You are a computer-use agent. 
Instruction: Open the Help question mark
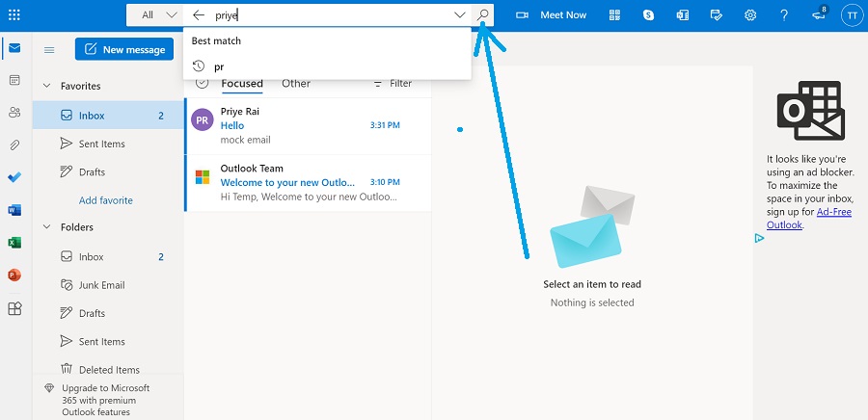click(x=784, y=14)
